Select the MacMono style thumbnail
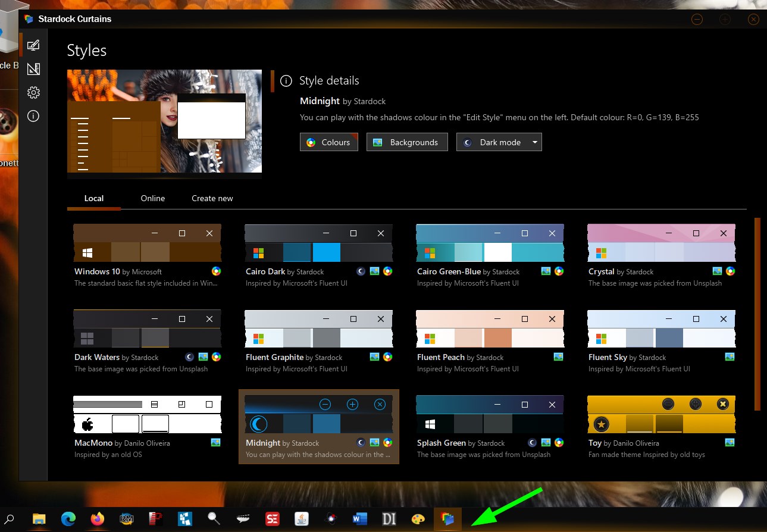The height and width of the screenshot is (532, 767). point(147,414)
